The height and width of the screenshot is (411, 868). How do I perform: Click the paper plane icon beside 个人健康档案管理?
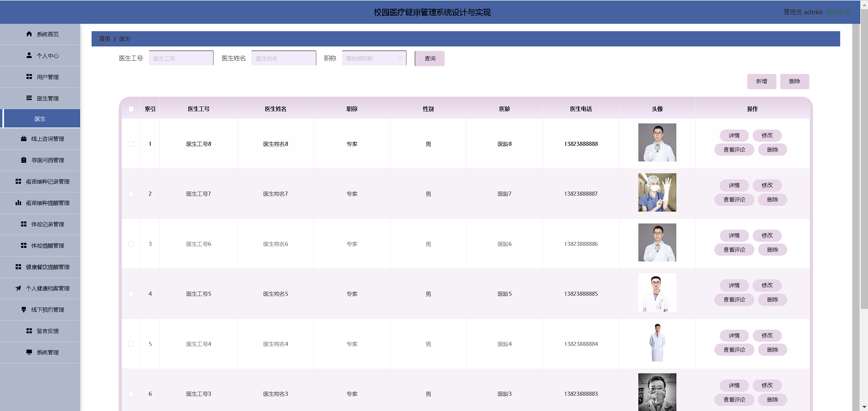(18, 288)
